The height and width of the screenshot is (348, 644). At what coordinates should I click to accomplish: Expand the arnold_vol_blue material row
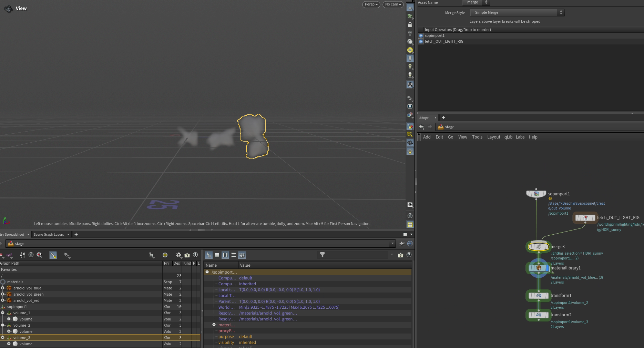pos(3,288)
